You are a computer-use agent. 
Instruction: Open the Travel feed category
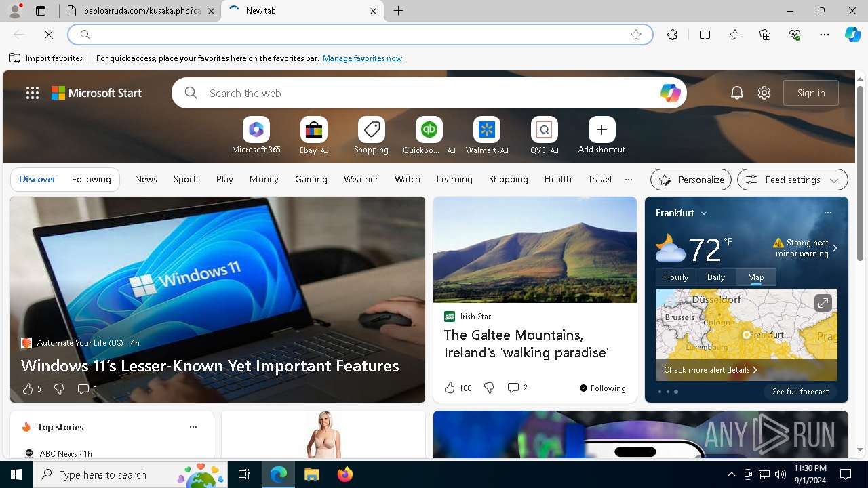coord(599,179)
